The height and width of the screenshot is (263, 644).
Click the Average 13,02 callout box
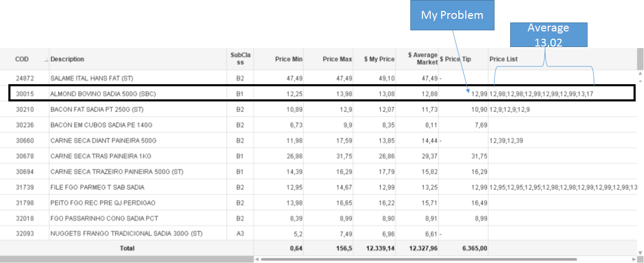pyautogui.click(x=548, y=35)
